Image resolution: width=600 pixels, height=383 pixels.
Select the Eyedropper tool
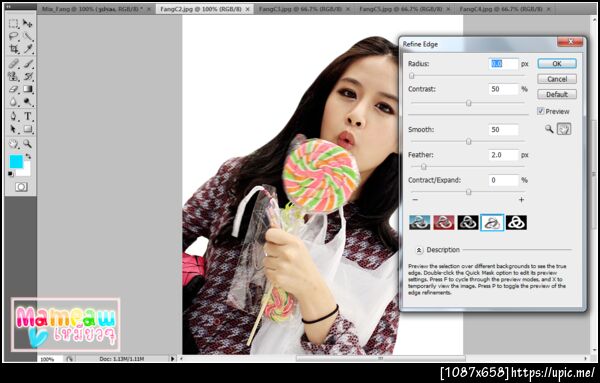28,49
